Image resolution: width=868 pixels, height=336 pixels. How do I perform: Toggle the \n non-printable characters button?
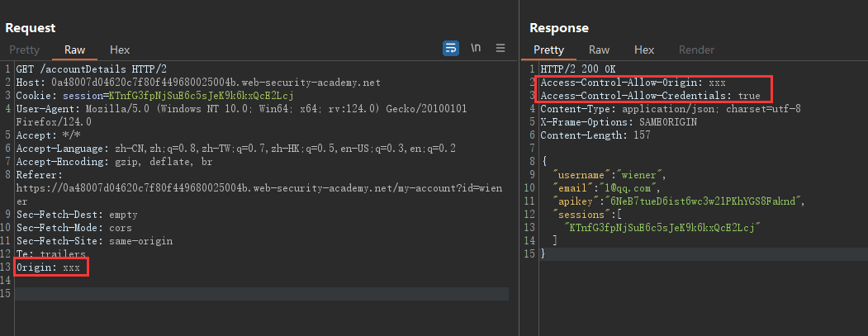click(x=476, y=49)
